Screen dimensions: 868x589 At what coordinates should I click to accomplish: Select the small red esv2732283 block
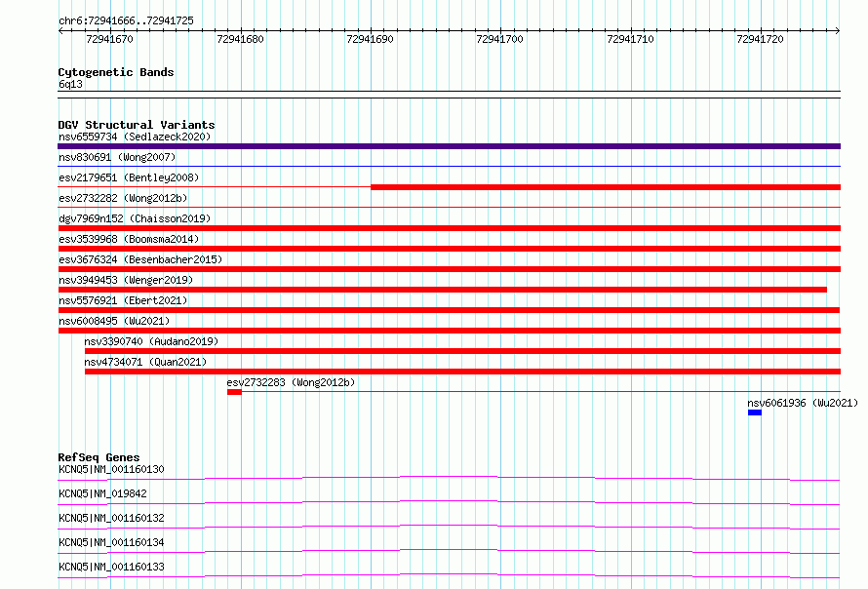pos(234,392)
